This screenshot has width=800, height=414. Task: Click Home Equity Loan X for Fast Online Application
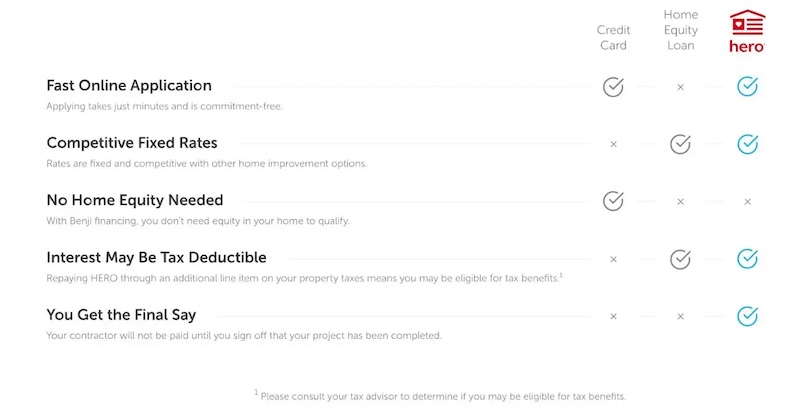(x=680, y=87)
